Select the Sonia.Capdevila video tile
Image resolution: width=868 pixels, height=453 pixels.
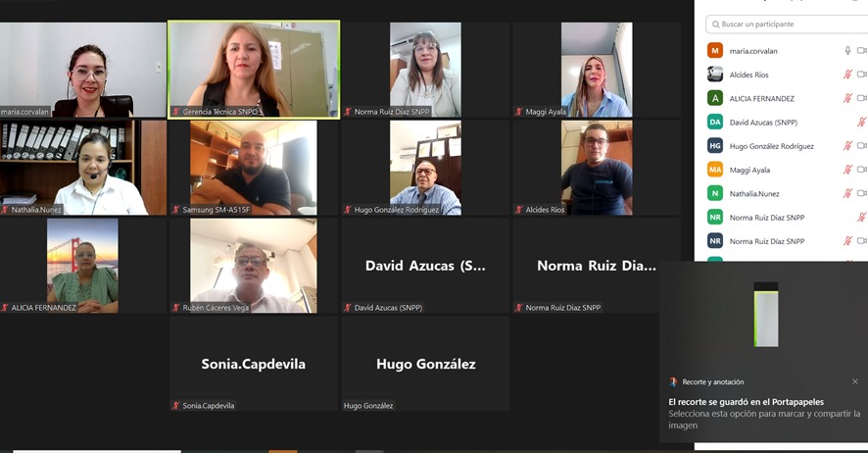coord(254,364)
